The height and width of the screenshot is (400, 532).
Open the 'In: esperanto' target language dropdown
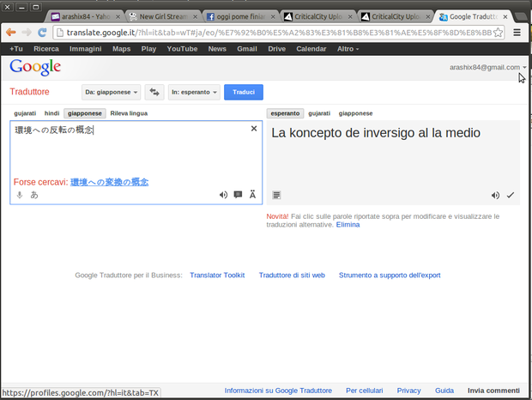tap(194, 92)
